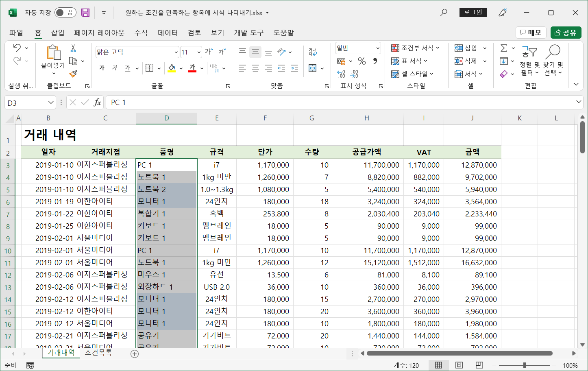The image size is (588, 371).
Task: Click the text orientation icon
Action: [282, 52]
